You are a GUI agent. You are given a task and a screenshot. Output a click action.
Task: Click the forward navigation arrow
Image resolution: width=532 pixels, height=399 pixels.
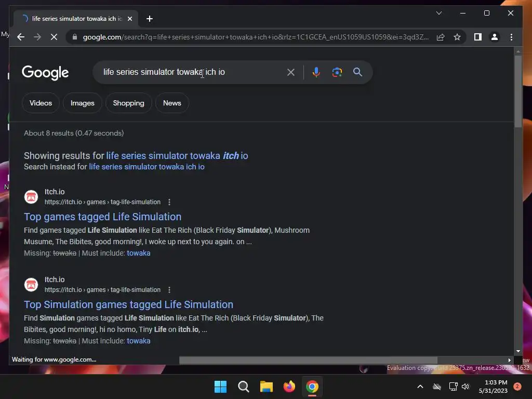[37, 37]
